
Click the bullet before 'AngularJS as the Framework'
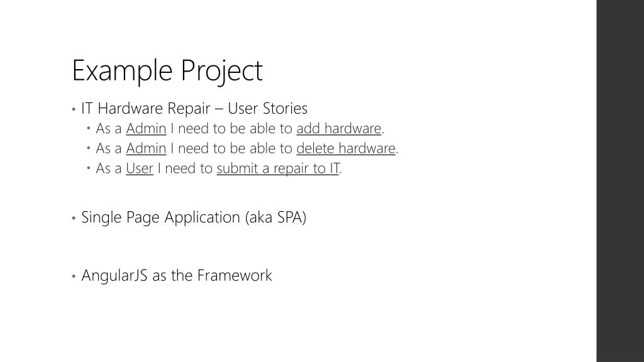(74, 277)
